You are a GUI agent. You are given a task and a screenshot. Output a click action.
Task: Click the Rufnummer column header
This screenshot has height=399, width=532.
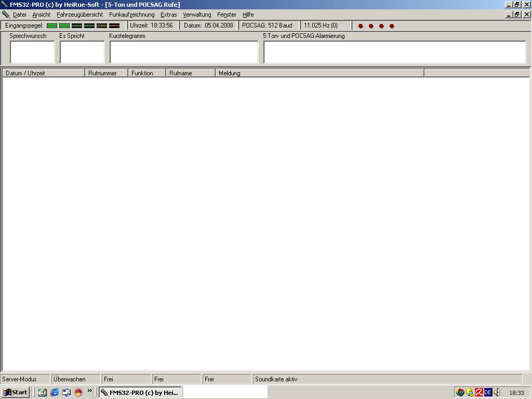point(106,73)
